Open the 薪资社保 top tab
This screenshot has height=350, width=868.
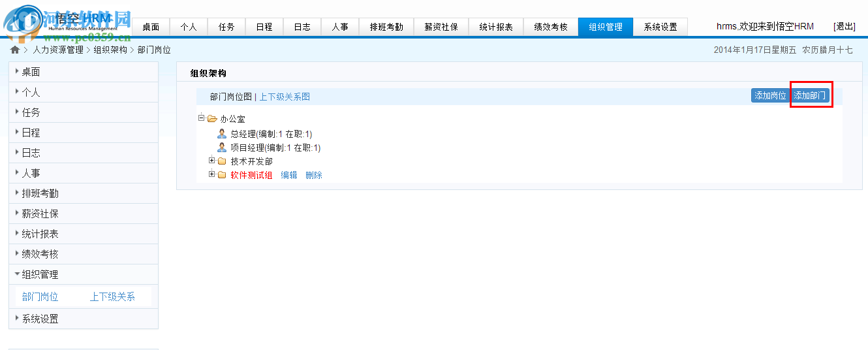point(441,27)
